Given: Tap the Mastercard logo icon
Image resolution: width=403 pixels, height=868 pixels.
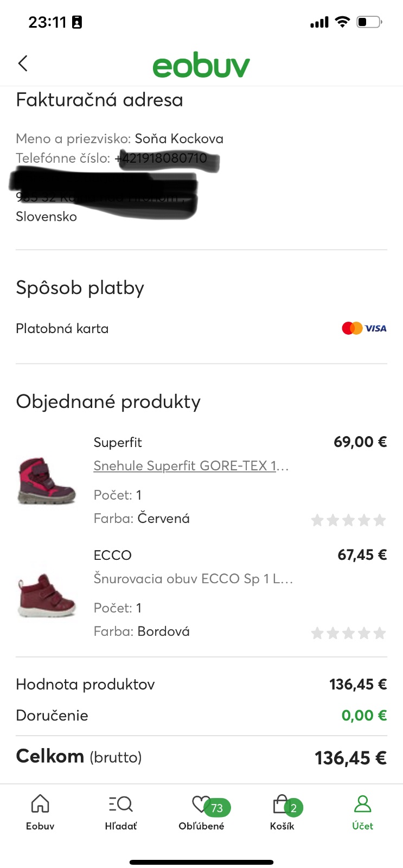Looking at the screenshot, I should (352, 328).
